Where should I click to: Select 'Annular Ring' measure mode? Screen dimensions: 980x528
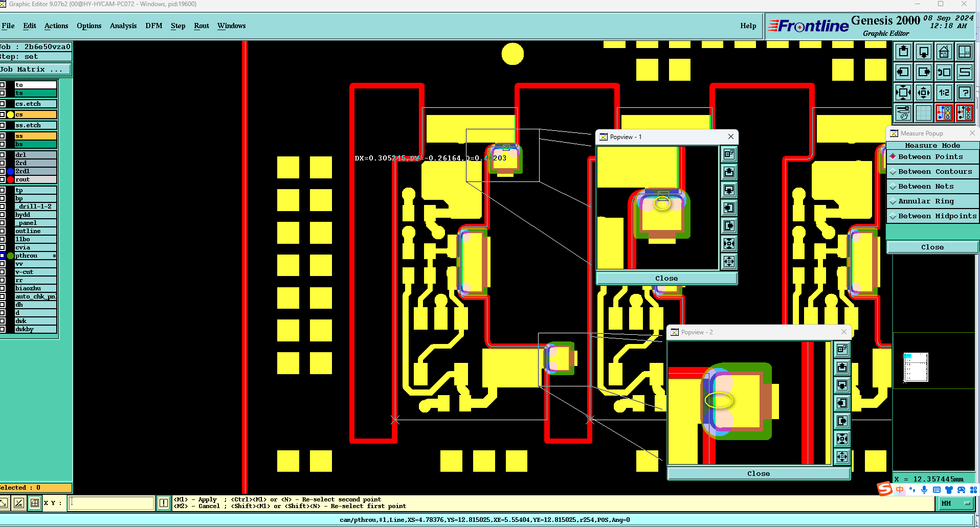pyautogui.click(x=932, y=201)
